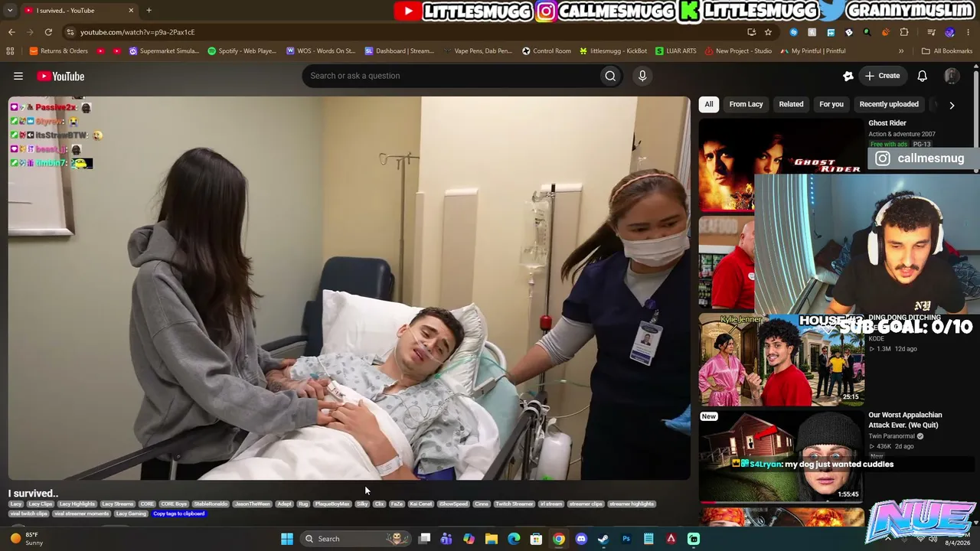The height and width of the screenshot is (551, 980).
Task: Click the main video player
Action: (349, 289)
